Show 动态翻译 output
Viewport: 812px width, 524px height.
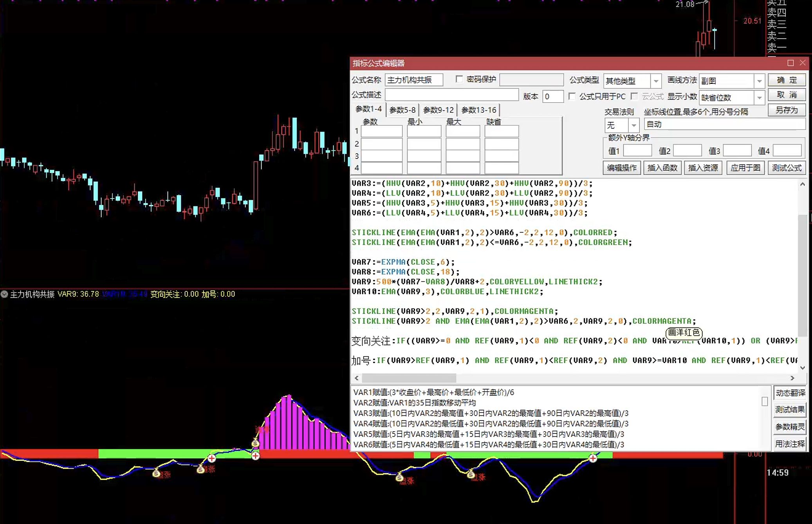pos(790,393)
